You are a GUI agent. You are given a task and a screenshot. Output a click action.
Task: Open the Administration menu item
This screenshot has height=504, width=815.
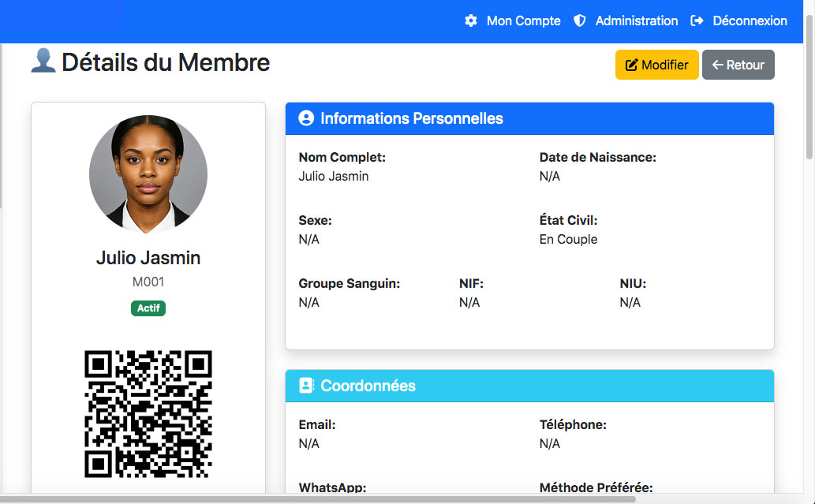pyautogui.click(x=636, y=21)
